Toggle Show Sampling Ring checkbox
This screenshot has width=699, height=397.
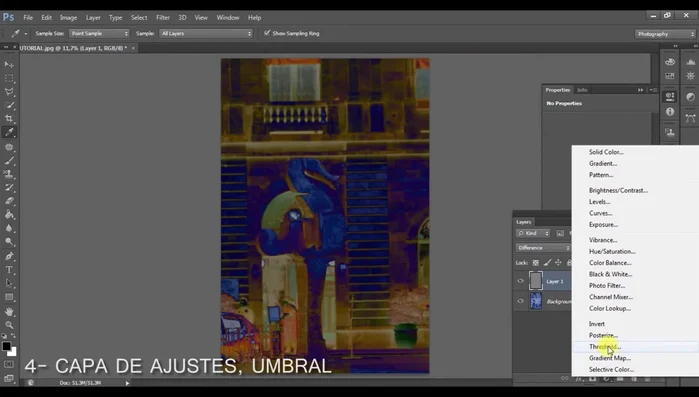tap(267, 33)
